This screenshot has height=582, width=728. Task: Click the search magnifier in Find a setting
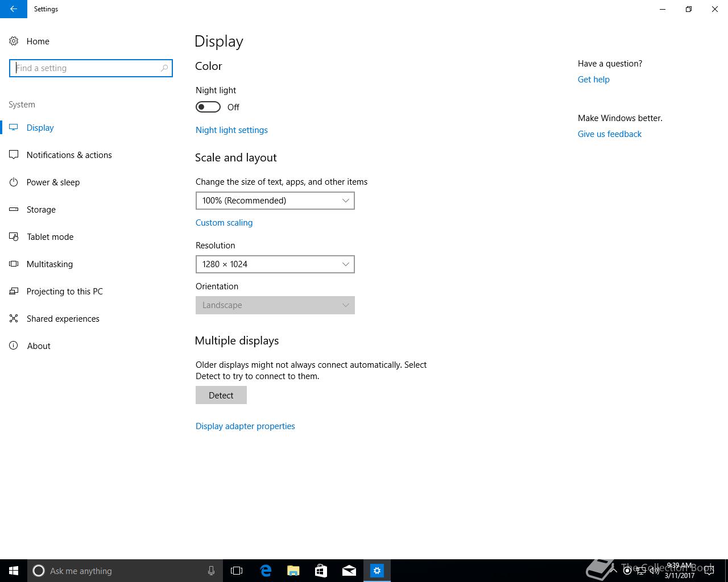(164, 68)
